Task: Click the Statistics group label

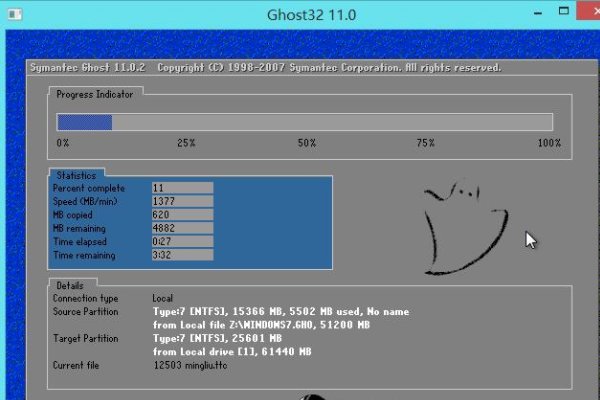Action: tap(76, 176)
